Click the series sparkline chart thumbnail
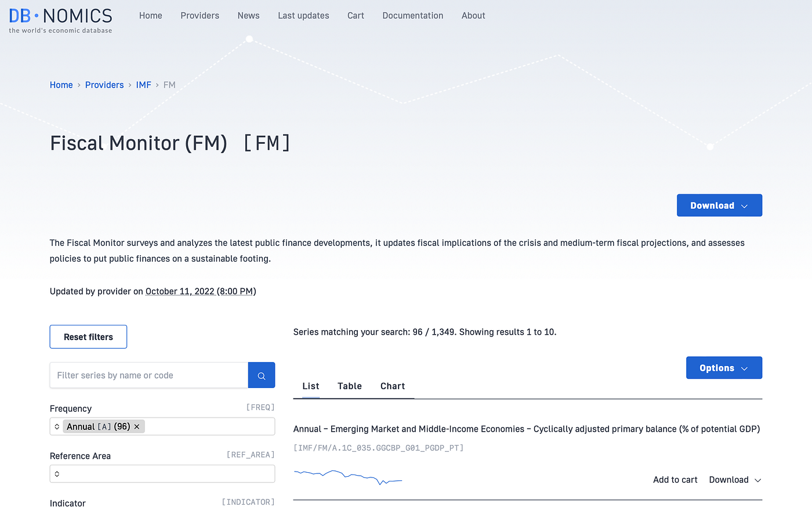The image size is (812, 507). (348, 477)
